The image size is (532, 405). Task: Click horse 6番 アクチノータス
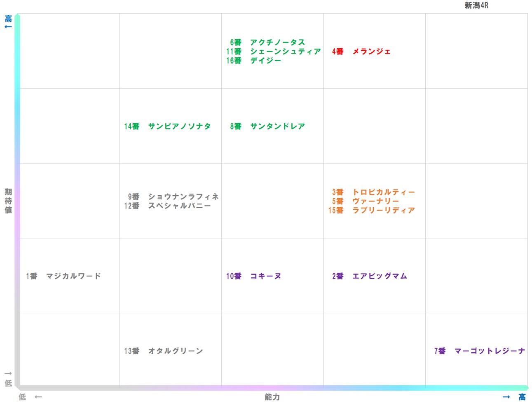point(267,42)
